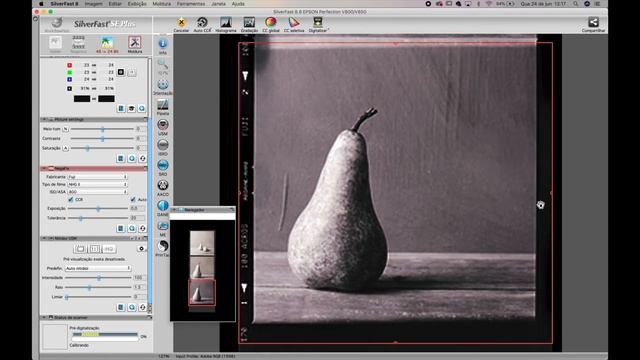Open the Imagem menu
The height and width of the screenshot is (360, 640).
(93, 4)
